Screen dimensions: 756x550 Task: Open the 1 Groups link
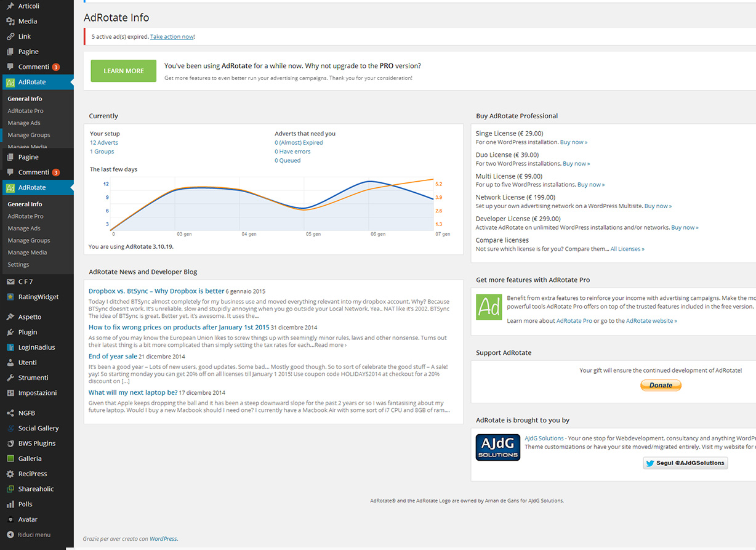102,152
